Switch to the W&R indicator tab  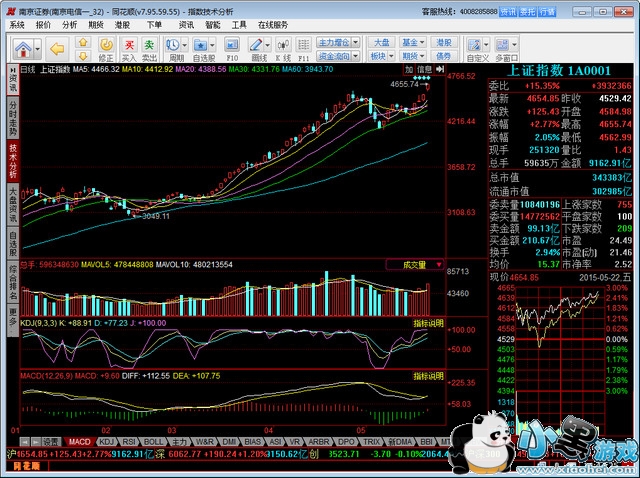(204, 442)
